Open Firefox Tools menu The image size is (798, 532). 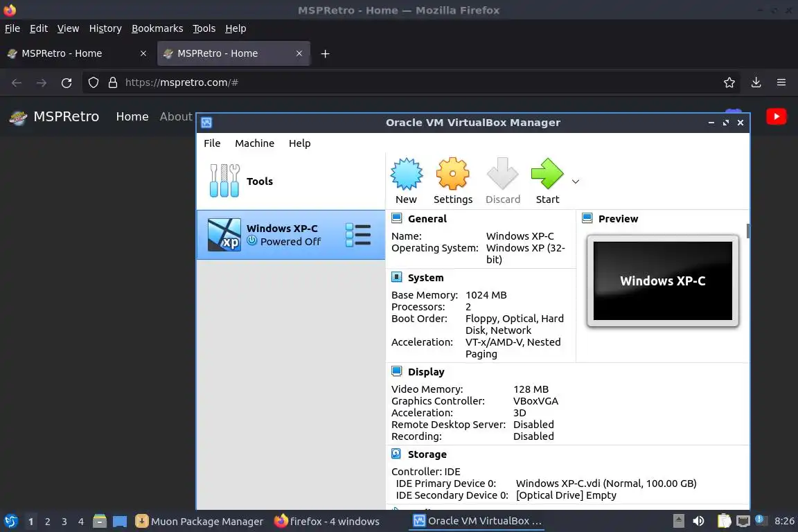pyautogui.click(x=204, y=28)
